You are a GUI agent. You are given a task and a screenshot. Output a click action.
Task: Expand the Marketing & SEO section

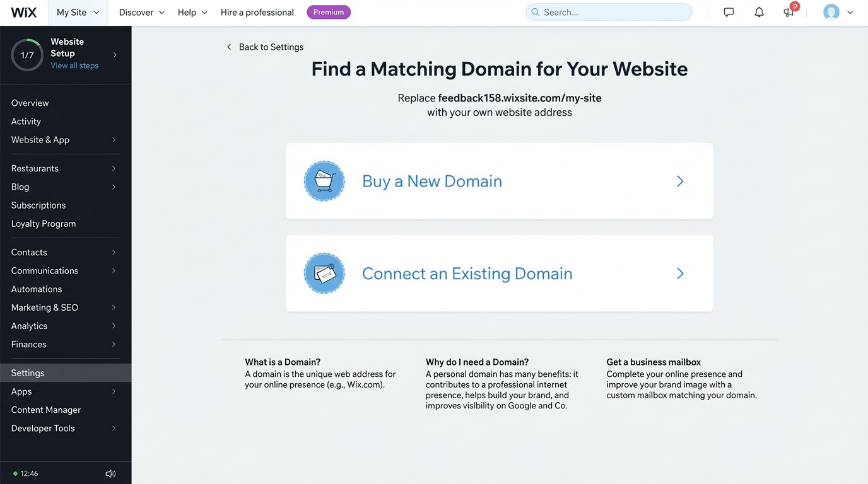(44, 307)
